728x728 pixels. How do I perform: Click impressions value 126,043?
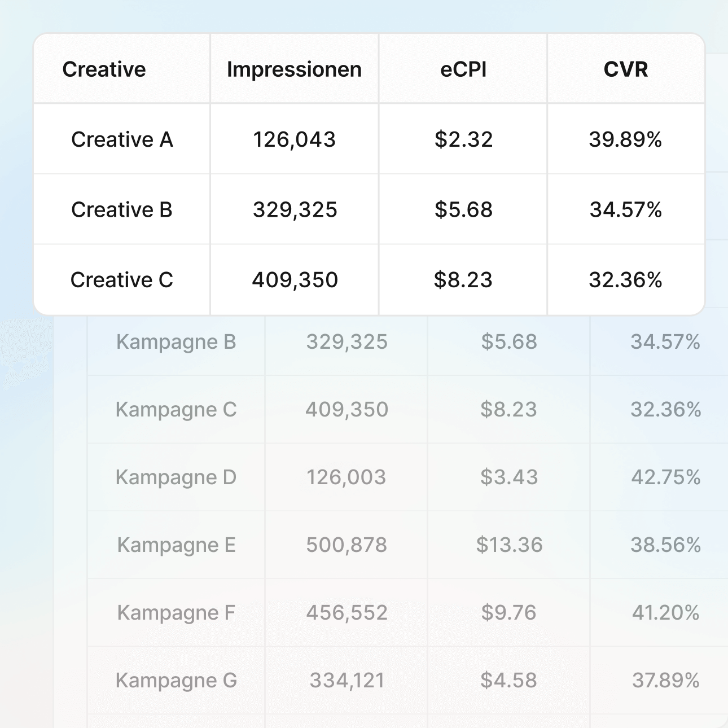pos(294,139)
